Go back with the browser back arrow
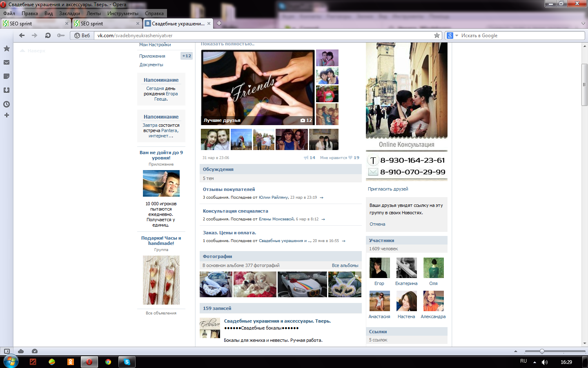 coord(22,36)
